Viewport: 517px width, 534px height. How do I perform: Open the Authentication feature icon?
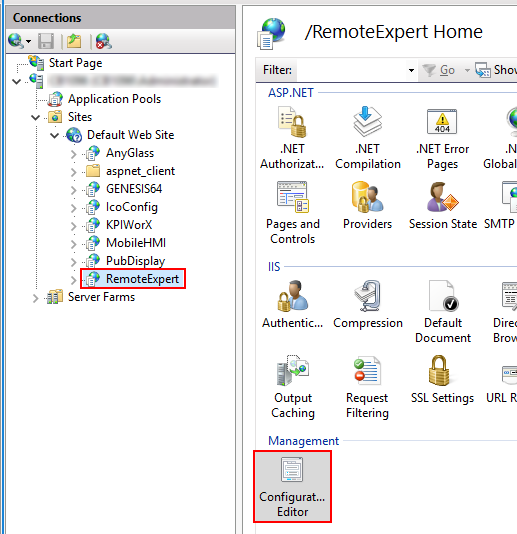(x=292, y=305)
